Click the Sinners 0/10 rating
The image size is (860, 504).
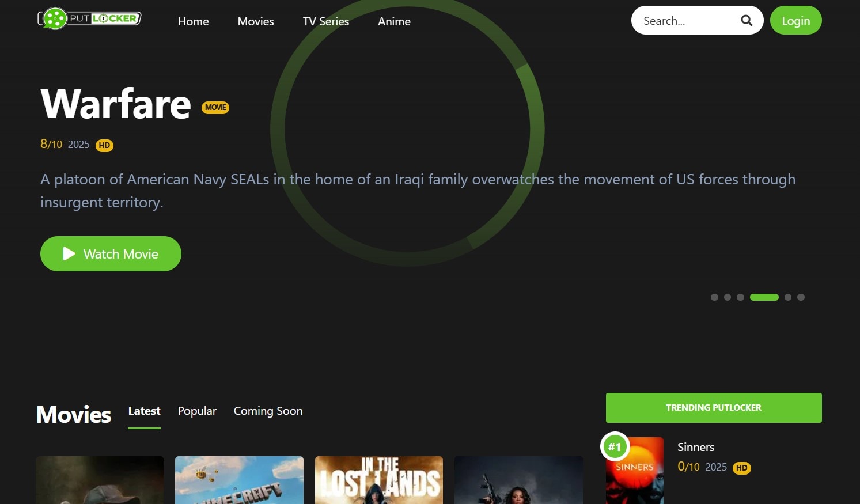click(x=688, y=467)
